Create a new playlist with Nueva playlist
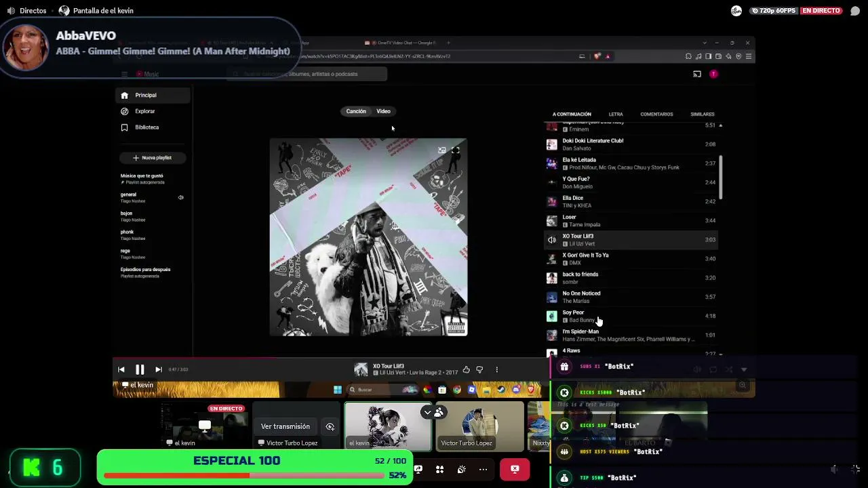This screenshot has height=488, width=868. [152, 158]
